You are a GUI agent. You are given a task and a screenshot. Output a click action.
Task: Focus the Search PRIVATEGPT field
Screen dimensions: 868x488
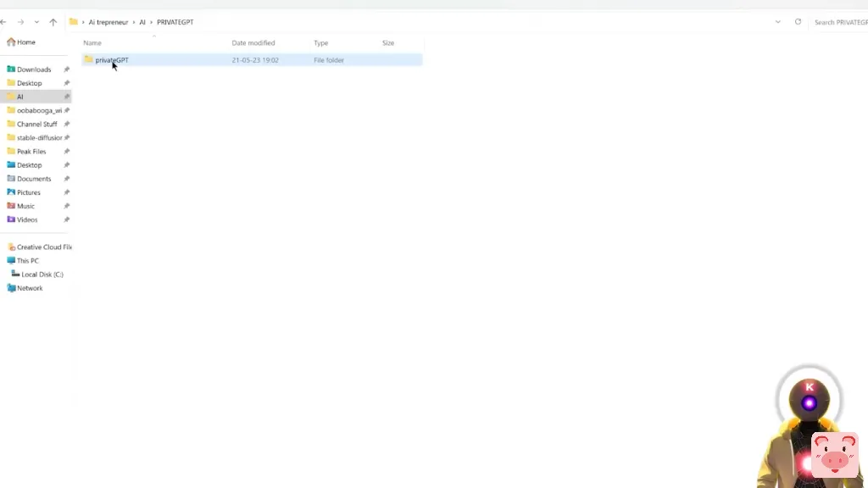[x=840, y=22]
